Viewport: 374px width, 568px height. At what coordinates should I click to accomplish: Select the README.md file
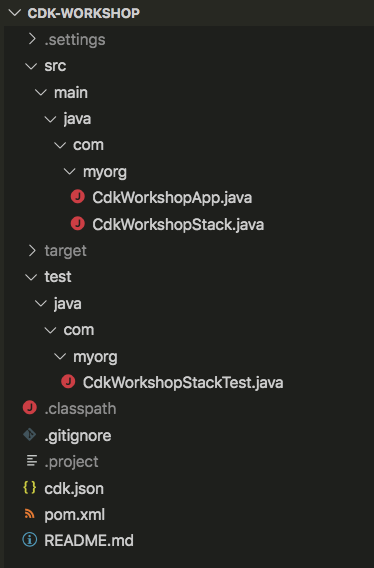coord(89,540)
